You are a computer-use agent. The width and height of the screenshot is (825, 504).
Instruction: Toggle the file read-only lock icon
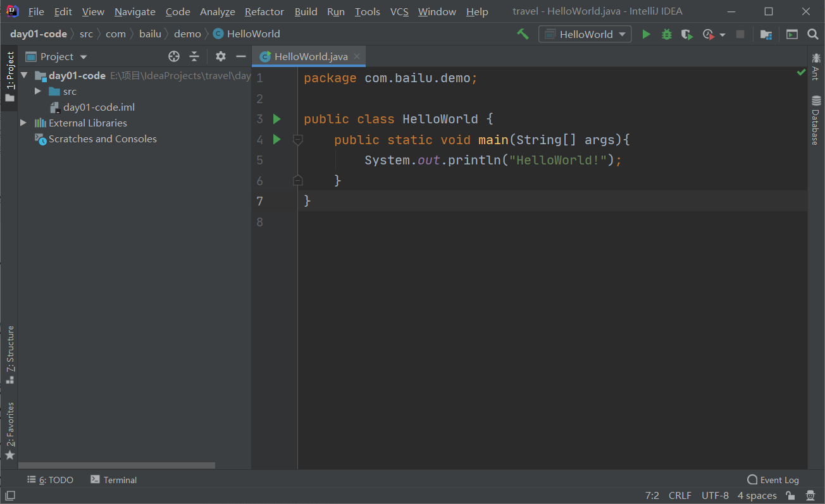pyautogui.click(x=790, y=496)
